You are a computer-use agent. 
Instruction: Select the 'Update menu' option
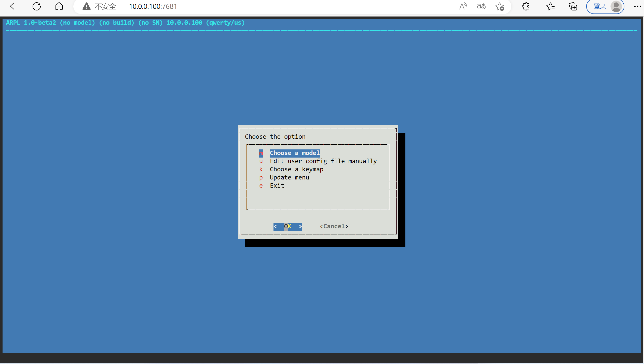(x=289, y=177)
